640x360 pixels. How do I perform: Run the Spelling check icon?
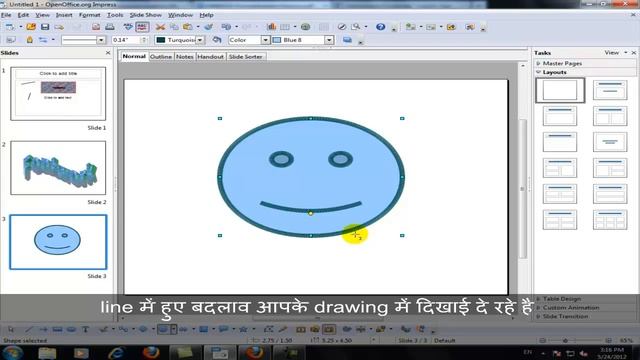(x=128, y=27)
